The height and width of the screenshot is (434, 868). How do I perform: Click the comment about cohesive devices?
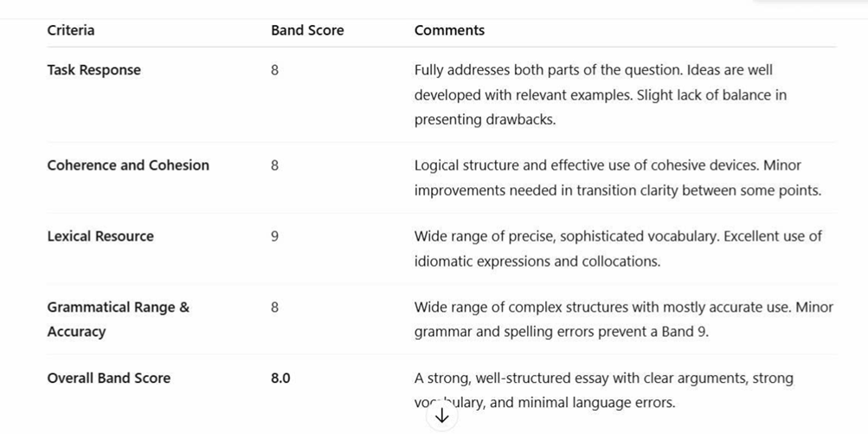click(618, 178)
